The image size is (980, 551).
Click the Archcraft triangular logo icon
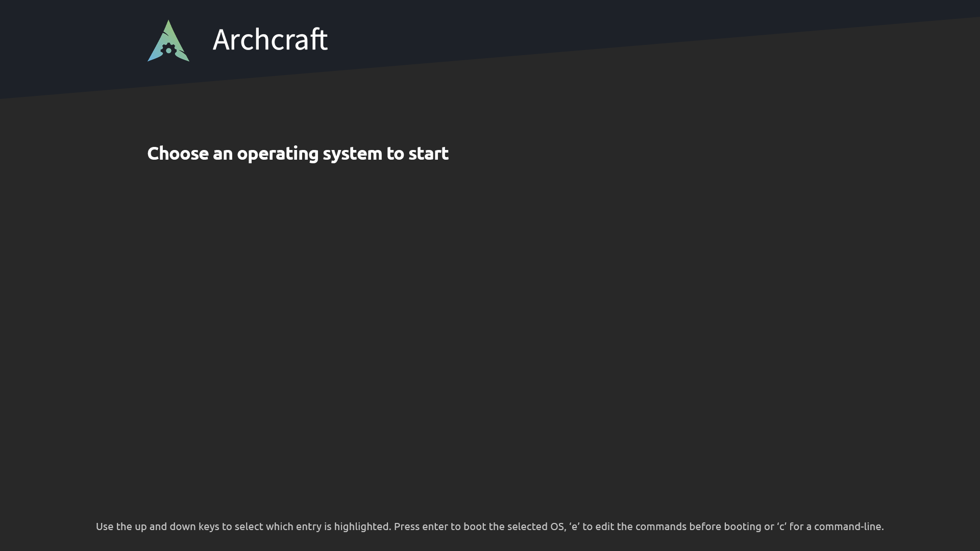coord(168,41)
